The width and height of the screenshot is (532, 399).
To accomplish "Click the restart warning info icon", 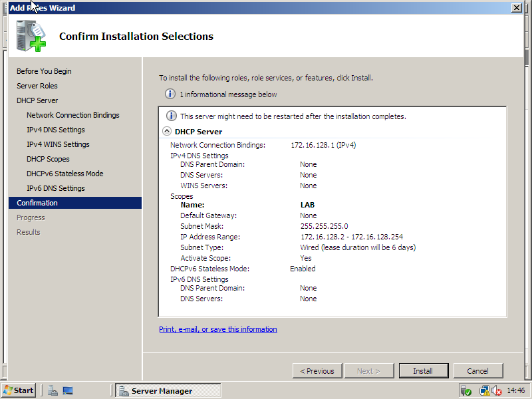I will click(x=172, y=116).
